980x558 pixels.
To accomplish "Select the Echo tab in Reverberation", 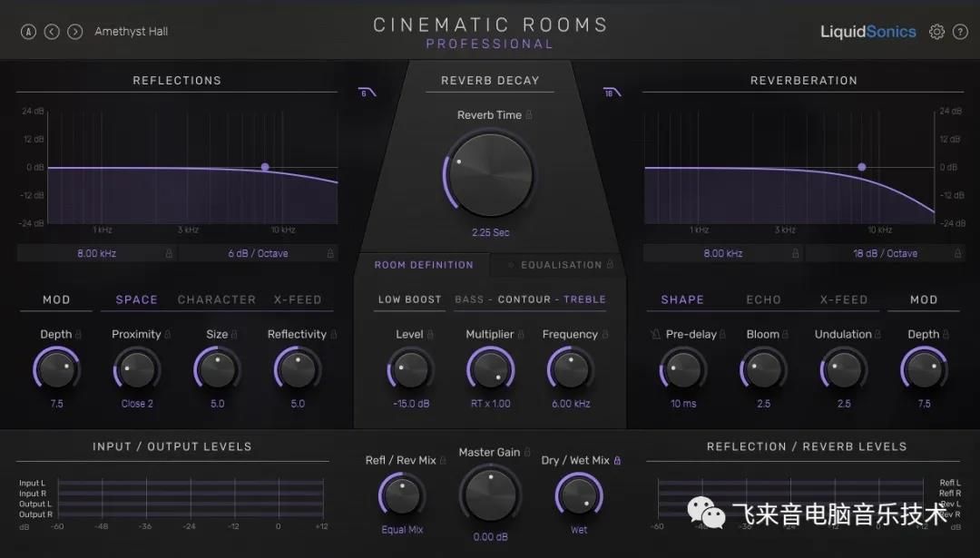I will 764,300.
